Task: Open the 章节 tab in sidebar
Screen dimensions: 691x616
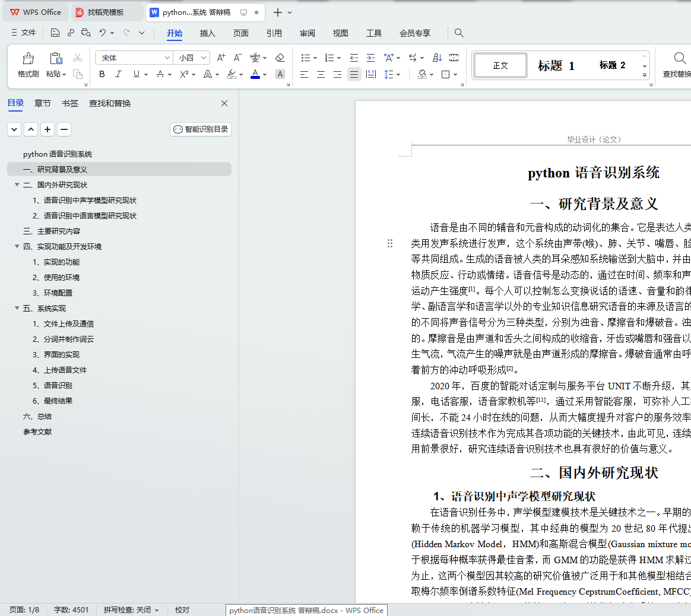Action: (x=43, y=103)
